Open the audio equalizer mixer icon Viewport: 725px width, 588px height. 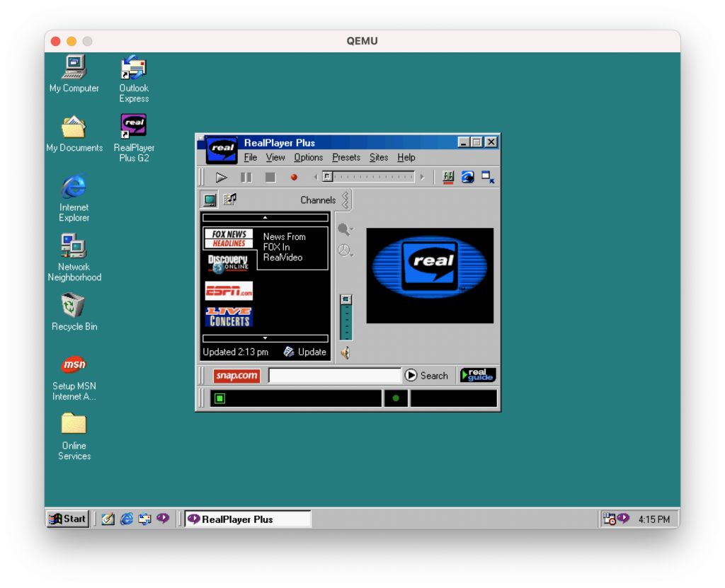coord(448,177)
